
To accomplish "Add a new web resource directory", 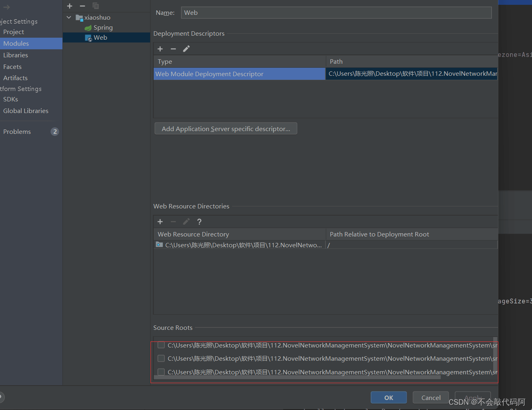I will [160, 222].
